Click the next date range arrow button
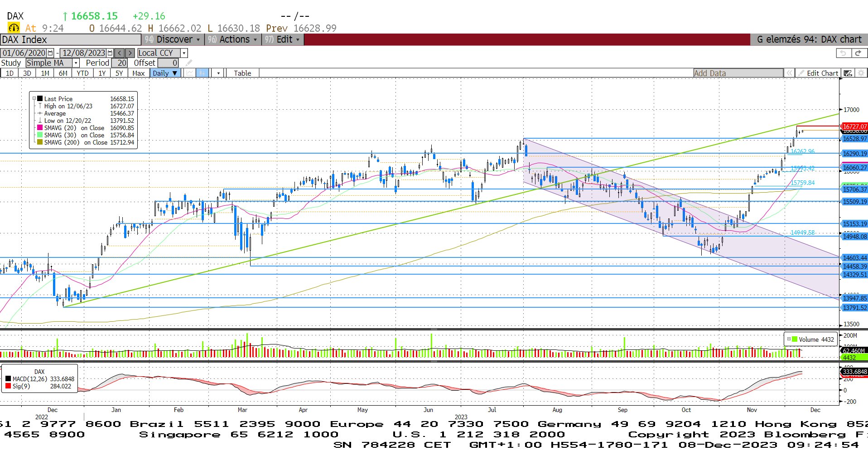 pyautogui.click(x=130, y=53)
